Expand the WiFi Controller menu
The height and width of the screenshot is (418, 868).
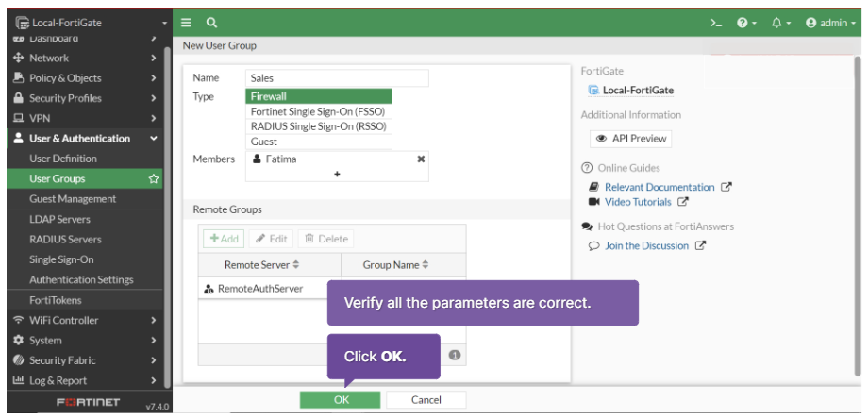click(84, 320)
